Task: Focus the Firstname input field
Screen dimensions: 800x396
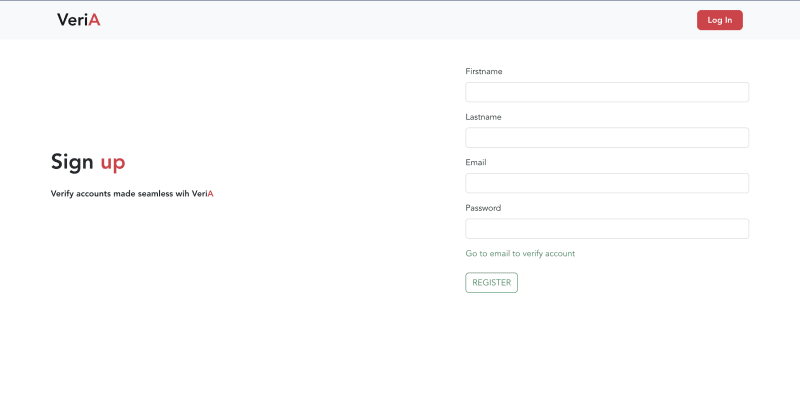Action: [x=607, y=92]
